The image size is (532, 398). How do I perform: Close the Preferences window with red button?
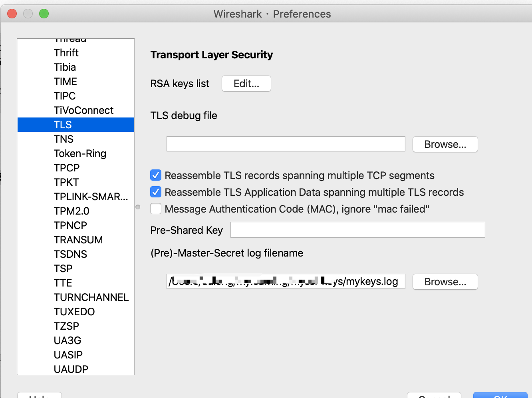click(x=12, y=14)
